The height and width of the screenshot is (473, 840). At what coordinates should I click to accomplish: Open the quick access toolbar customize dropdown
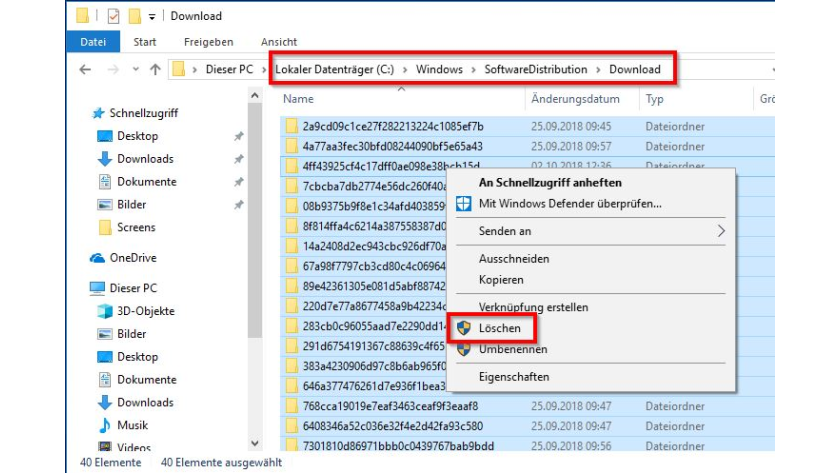pos(152,17)
